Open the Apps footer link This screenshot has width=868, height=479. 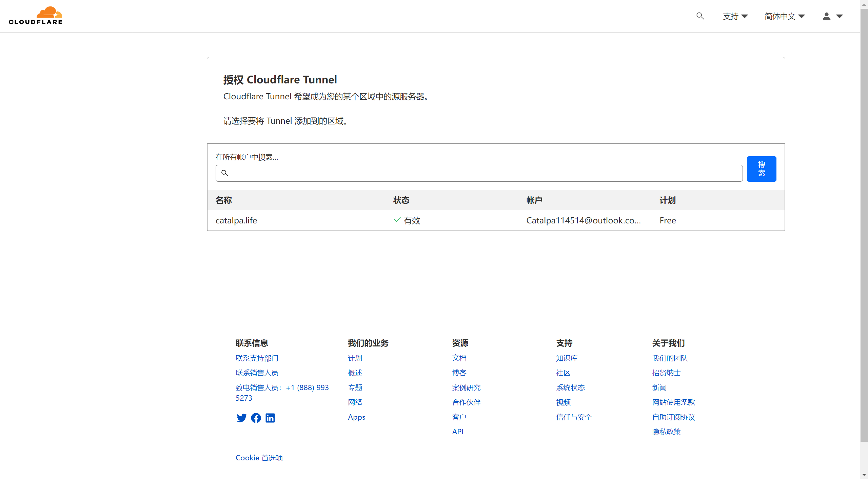point(356,417)
